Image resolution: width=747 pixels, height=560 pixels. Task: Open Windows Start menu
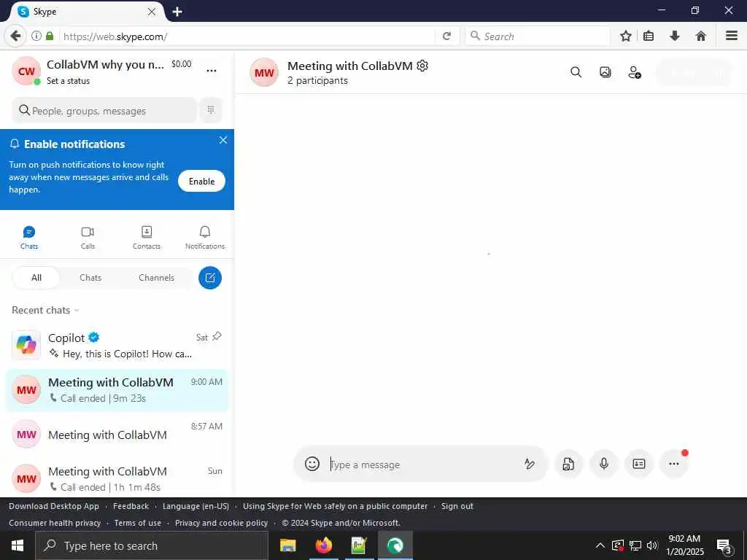[x=18, y=545]
